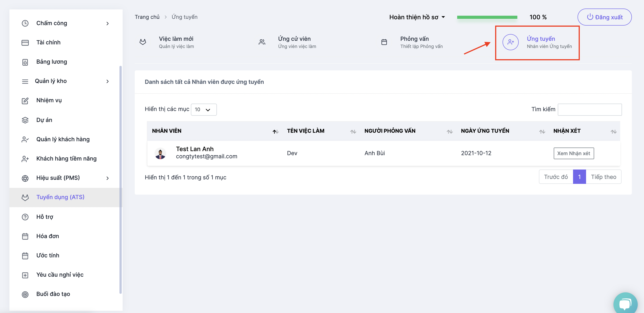Click the list icon beside Quản lý kho
The height and width of the screenshot is (313, 644).
pos(25,81)
